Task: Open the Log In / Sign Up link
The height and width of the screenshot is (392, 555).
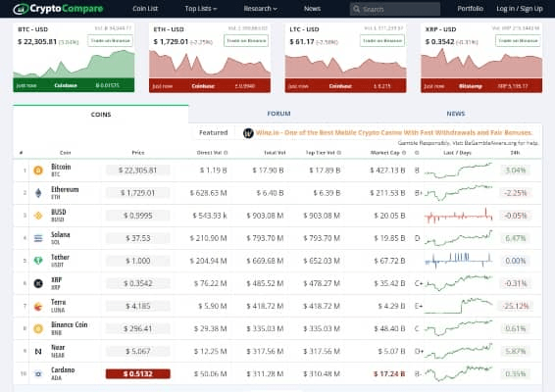Action: (520, 9)
